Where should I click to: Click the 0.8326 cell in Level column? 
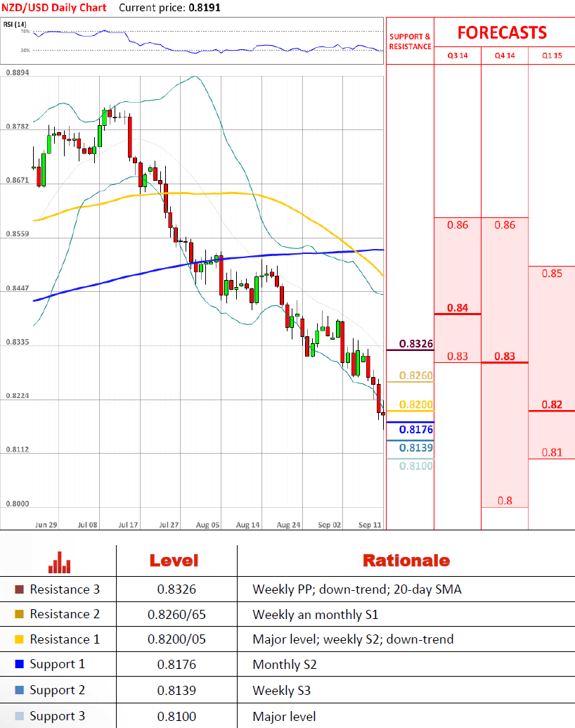click(176, 589)
